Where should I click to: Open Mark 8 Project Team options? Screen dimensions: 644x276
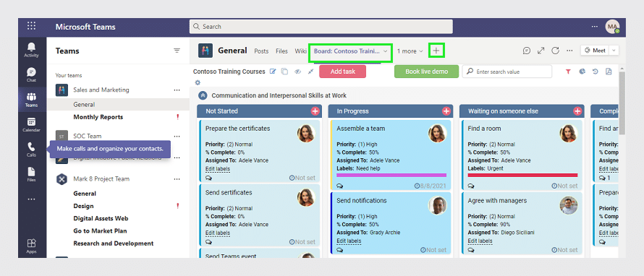coord(177,178)
